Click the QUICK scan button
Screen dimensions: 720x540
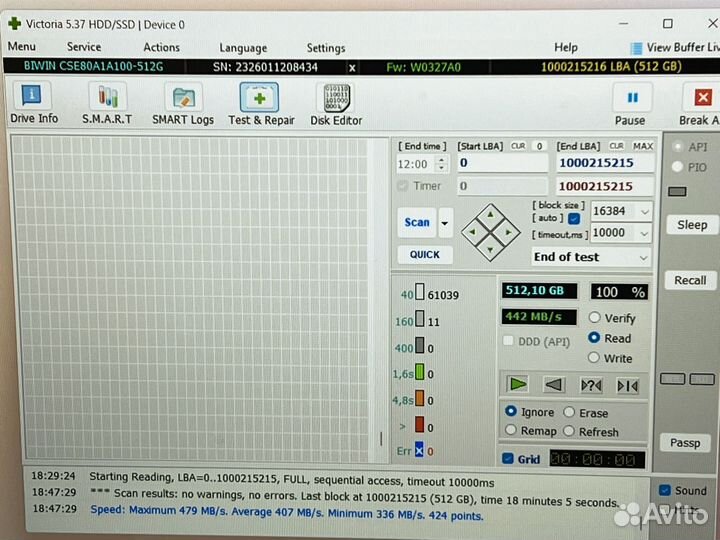point(424,255)
